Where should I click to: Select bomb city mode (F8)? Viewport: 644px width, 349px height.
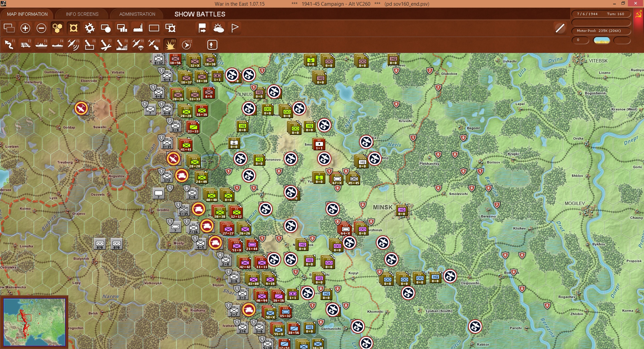pos(122,45)
